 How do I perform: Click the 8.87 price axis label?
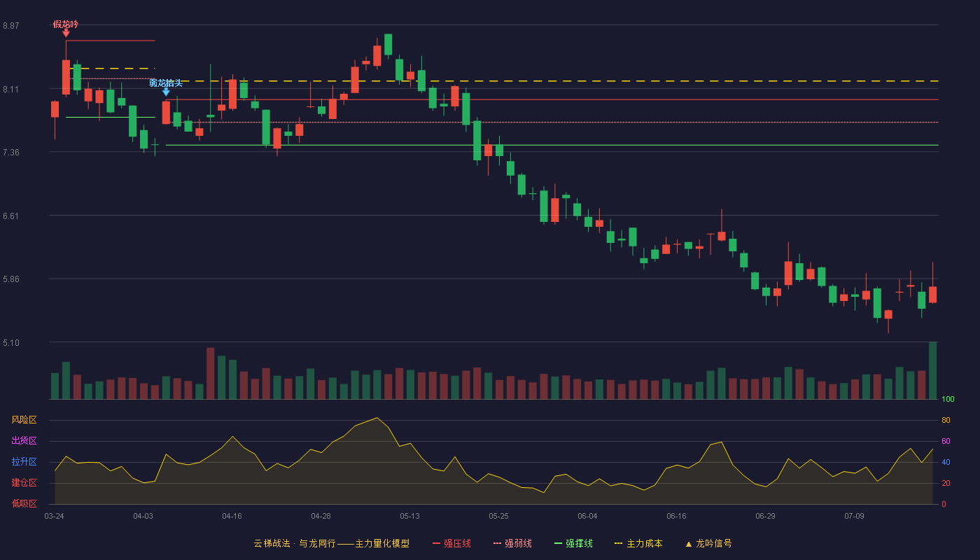(x=11, y=26)
